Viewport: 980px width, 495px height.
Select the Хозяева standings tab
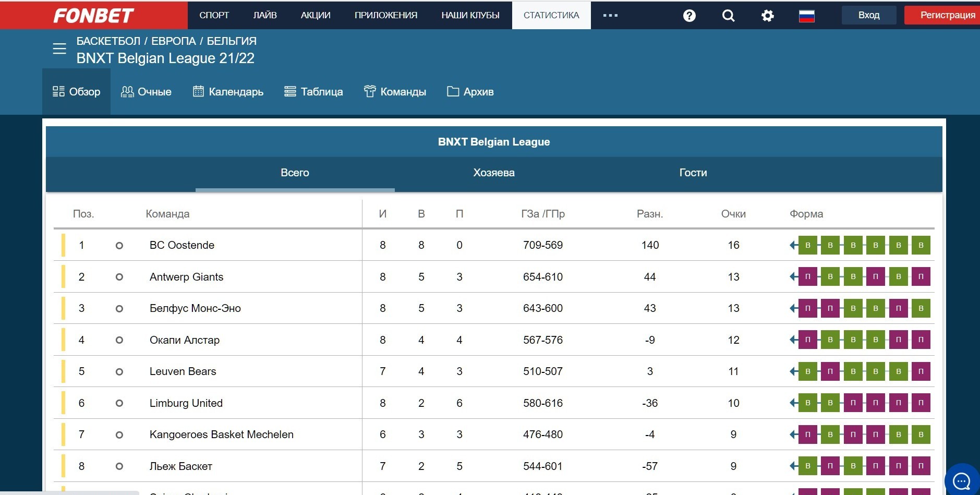click(x=494, y=173)
